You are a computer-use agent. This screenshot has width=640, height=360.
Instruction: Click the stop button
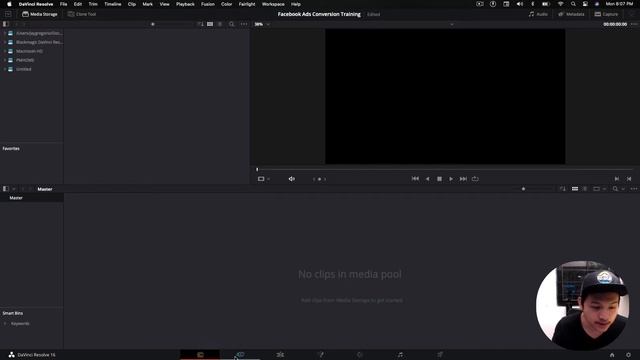pos(439,179)
